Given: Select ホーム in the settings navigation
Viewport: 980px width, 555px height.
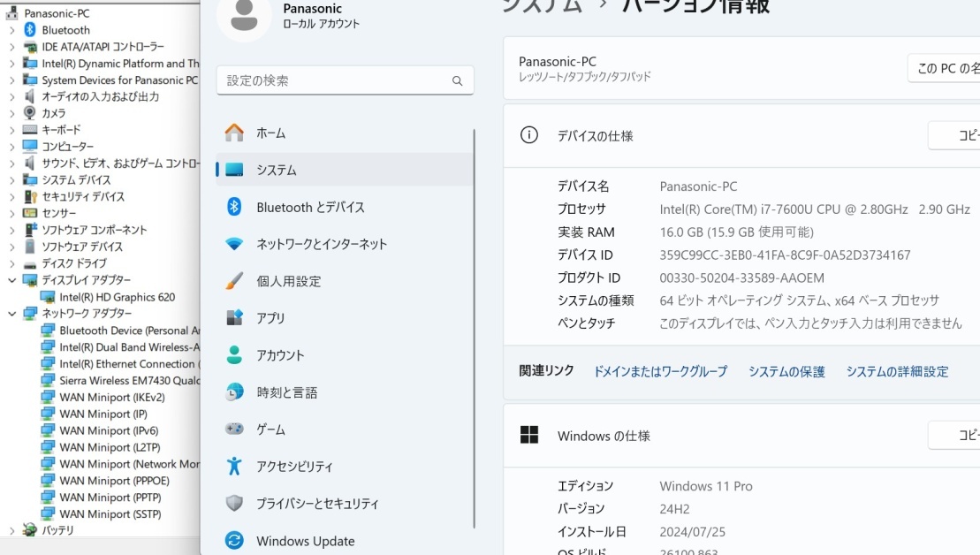Looking at the screenshot, I should (271, 133).
